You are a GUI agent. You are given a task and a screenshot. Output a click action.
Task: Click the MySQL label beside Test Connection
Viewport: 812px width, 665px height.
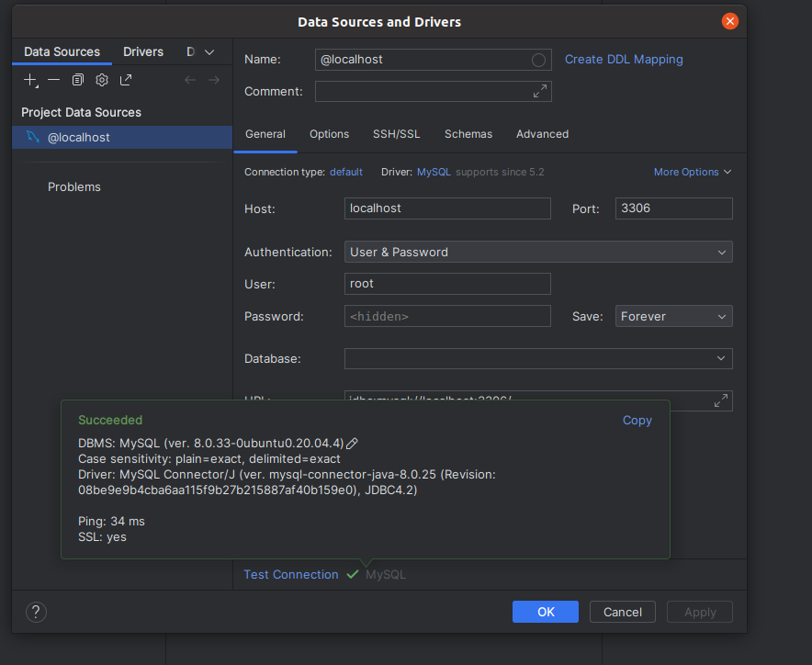386,574
